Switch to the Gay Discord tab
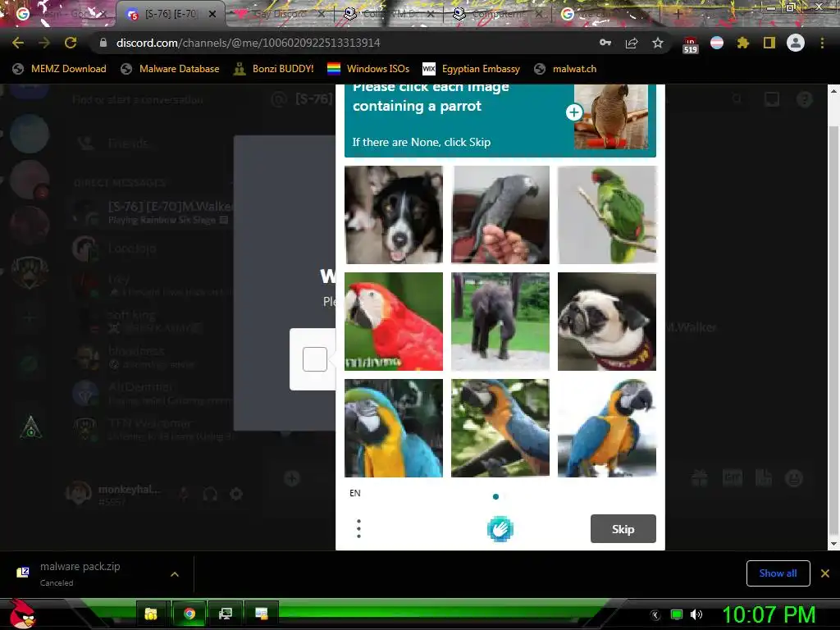The height and width of the screenshot is (630, 840). (x=280, y=14)
